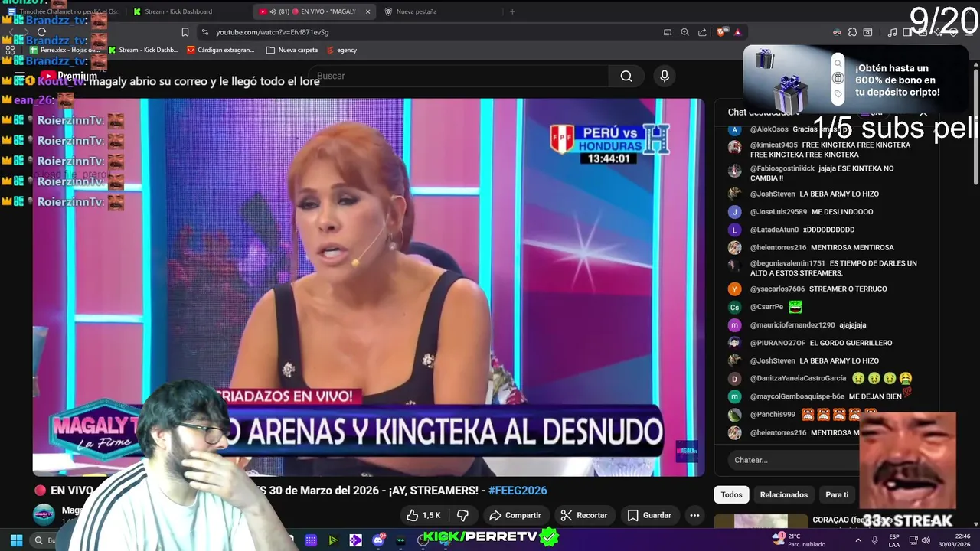The image size is (980, 551).
Task: Click the @JoseLuis29589 chat username
Action: pyautogui.click(x=778, y=212)
